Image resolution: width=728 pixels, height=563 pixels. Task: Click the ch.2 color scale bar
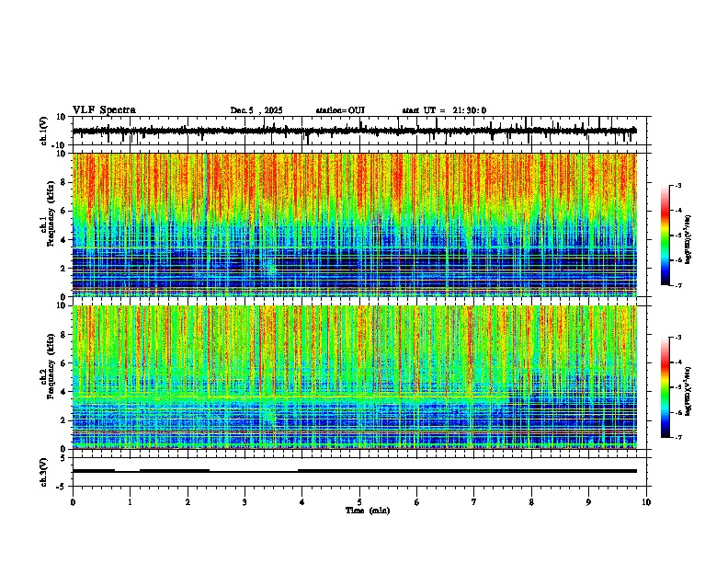tap(665, 387)
